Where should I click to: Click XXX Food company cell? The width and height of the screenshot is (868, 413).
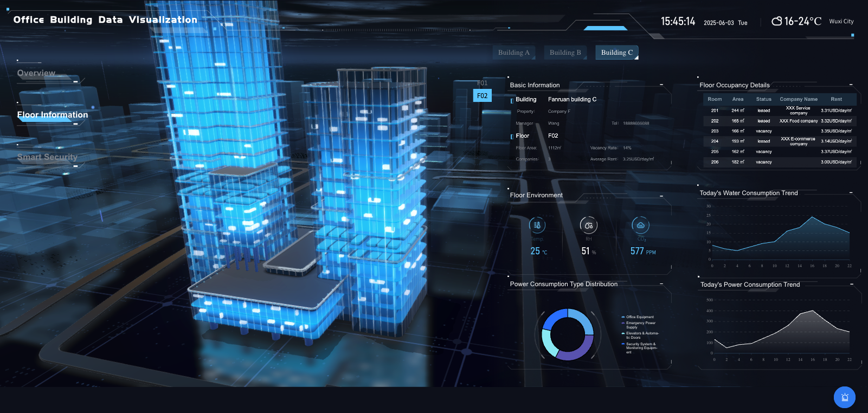tap(799, 121)
